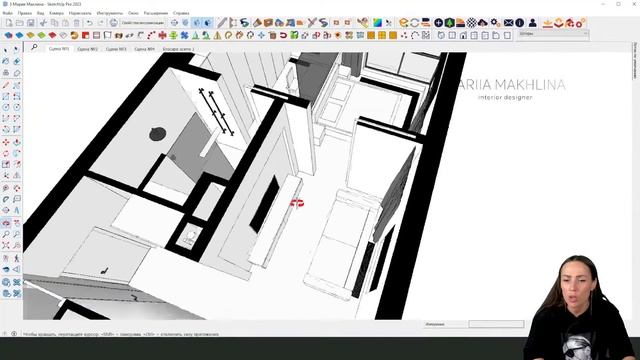The image size is (640, 360).
Task: Select the Line pencil tool
Action: [x=6, y=85]
